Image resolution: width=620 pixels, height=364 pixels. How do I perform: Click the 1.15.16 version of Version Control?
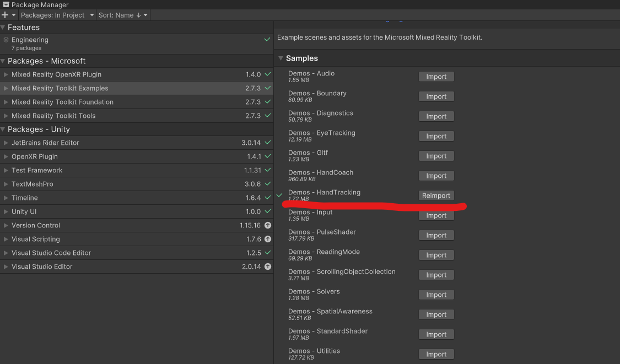tap(250, 225)
